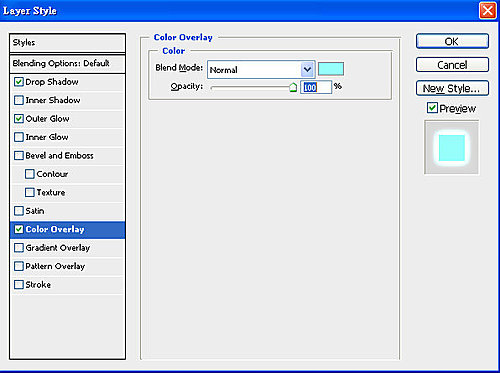Select the Satin label row
Screen dimensions: 500x373
[67, 211]
